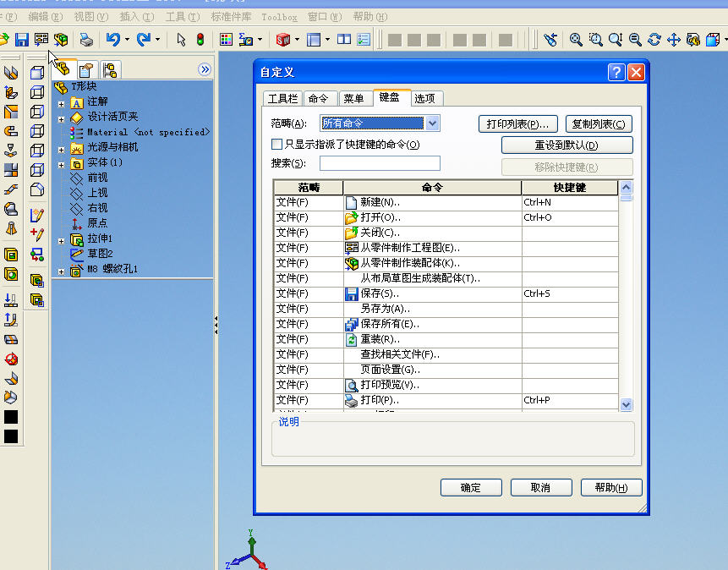The image size is (728, 570).
Task: Click the Print icon in toolbar
Action: point(86,40)
